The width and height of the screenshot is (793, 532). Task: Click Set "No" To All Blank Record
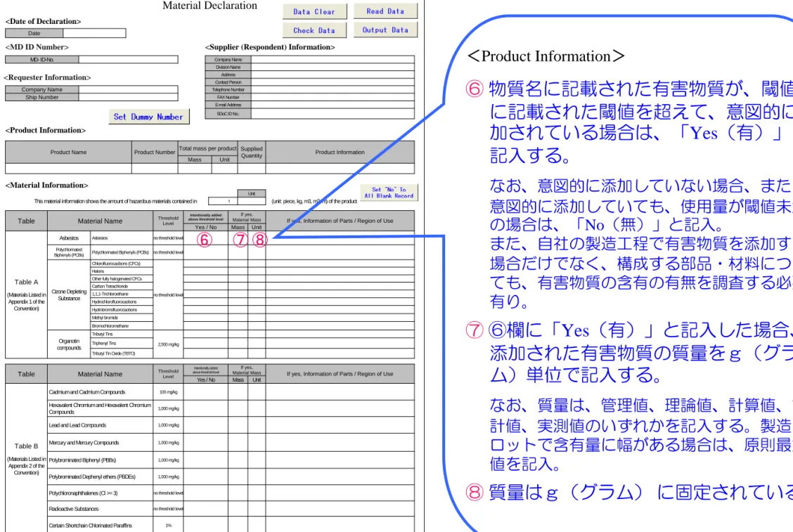tap(389, 193)
